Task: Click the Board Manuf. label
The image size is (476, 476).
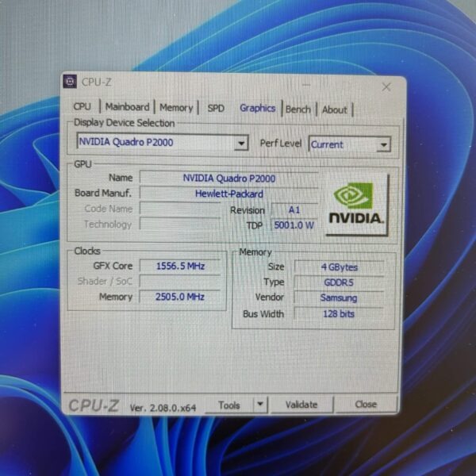Action: click(103, 193)
